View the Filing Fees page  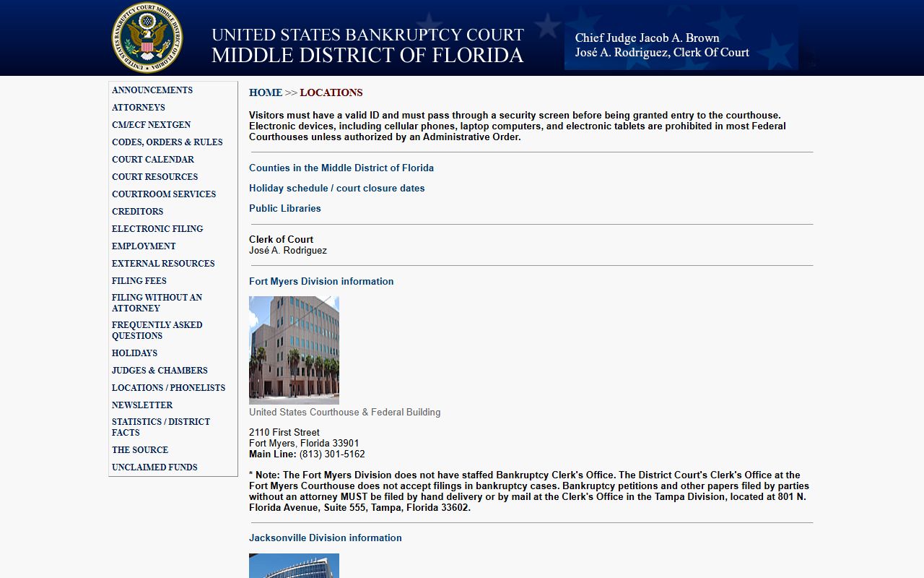click(139, 281)
